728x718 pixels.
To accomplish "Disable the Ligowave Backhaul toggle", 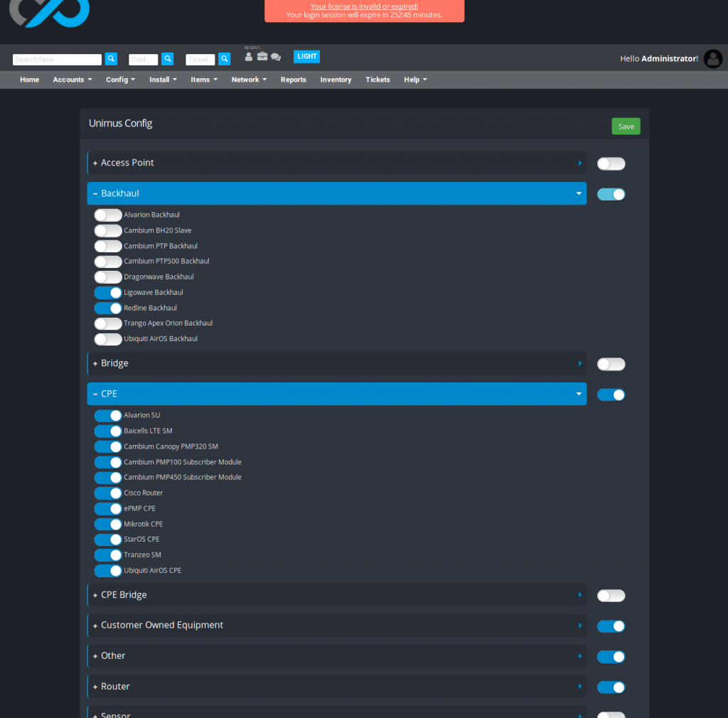I will tap(107, 292).
